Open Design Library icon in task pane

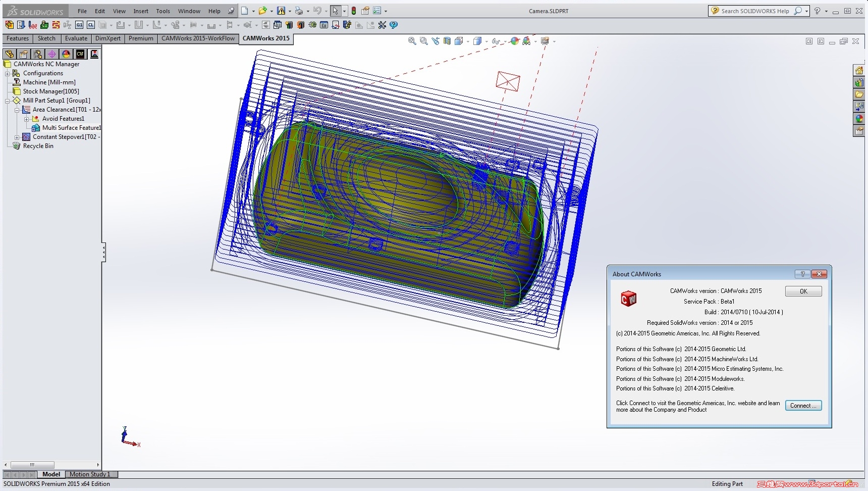(x=859, y=82)
